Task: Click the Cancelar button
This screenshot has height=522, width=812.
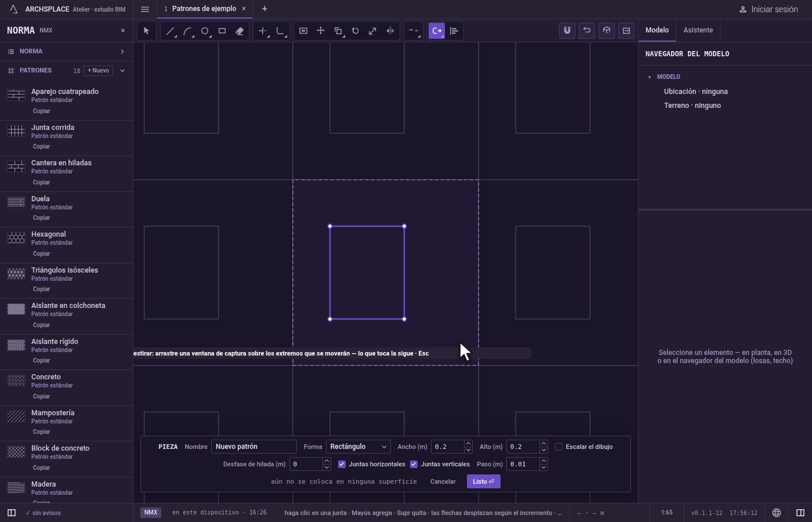Action: click(443, 481)
